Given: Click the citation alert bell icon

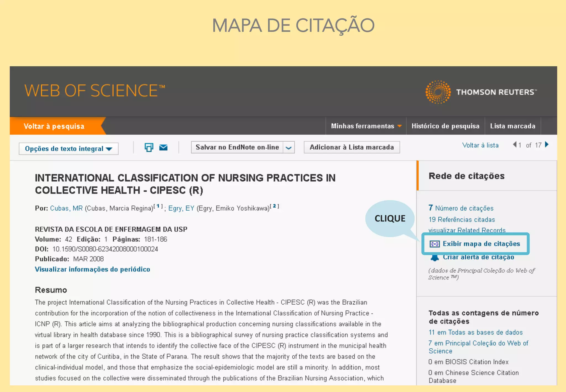Looking at the screenshot, I should point(435,258).
